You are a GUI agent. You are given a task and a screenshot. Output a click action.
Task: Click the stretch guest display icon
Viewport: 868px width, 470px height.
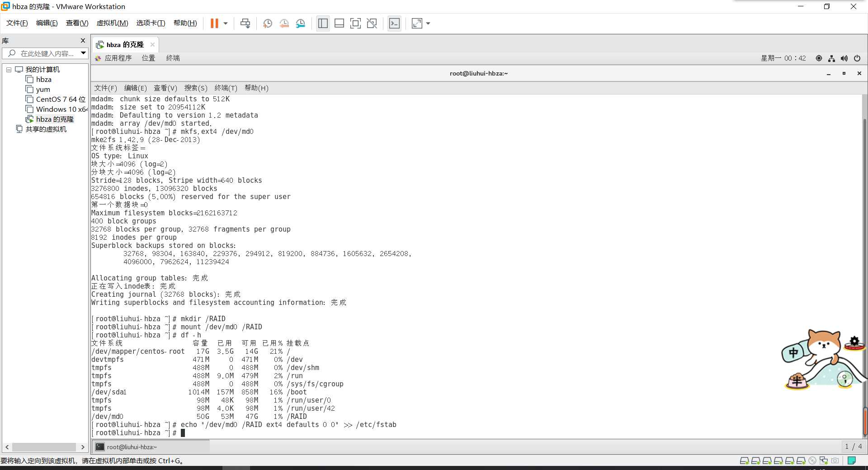tap(417, 23)
